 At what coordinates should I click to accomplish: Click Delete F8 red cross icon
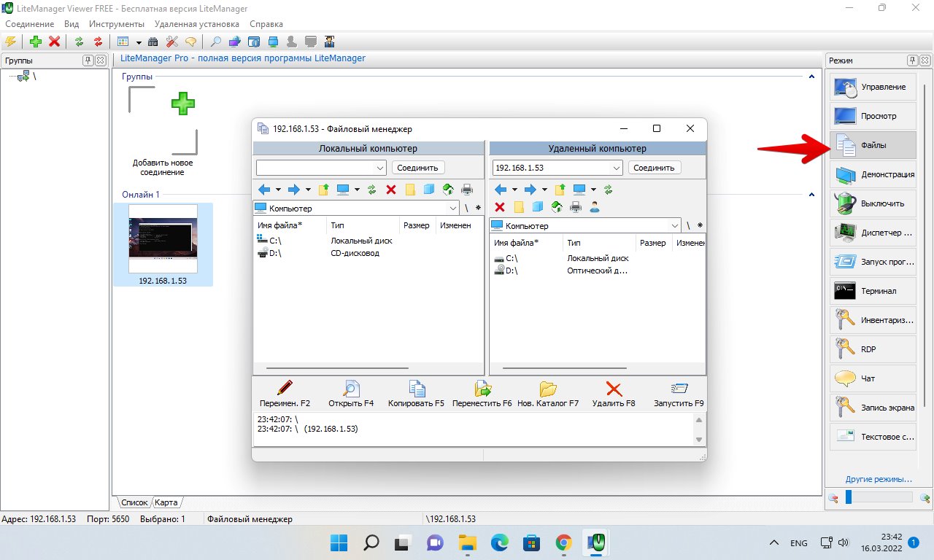click(x=614, y=389)
